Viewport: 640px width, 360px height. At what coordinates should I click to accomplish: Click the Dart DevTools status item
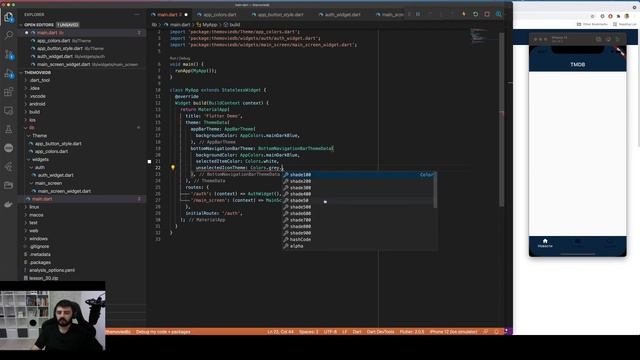[x=380, y=332]
